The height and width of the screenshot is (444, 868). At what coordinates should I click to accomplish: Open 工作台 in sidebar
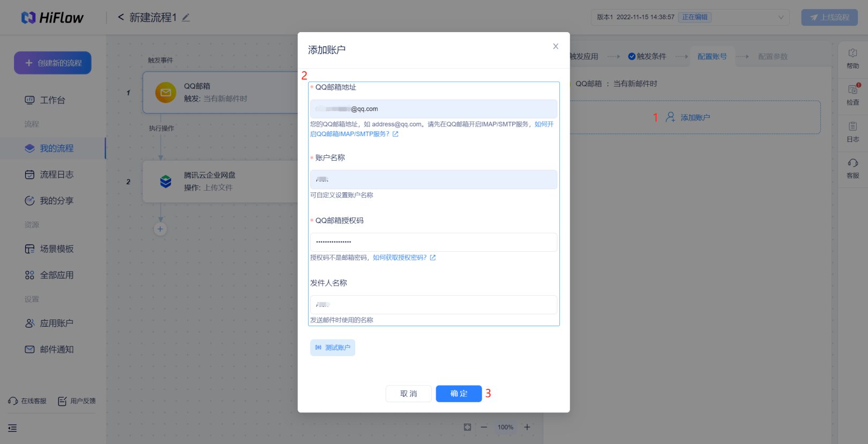(53, 100)
